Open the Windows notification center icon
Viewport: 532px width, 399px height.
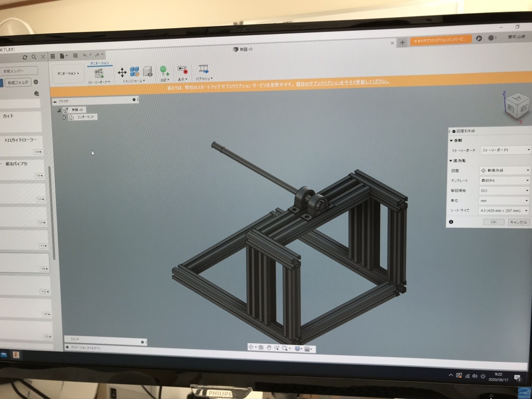pyautogui.click(x=518, y=378)
